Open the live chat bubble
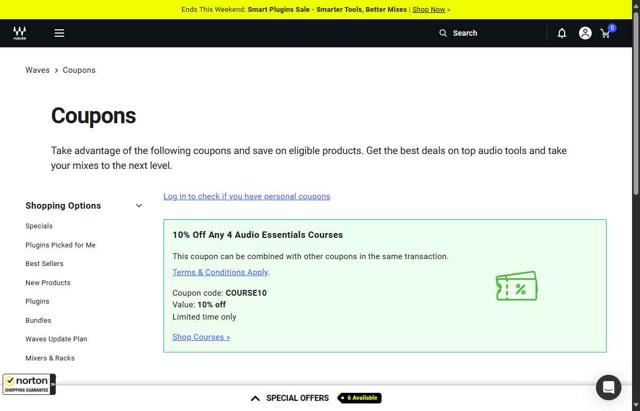640x411 pixels. [x=608, y=387]
